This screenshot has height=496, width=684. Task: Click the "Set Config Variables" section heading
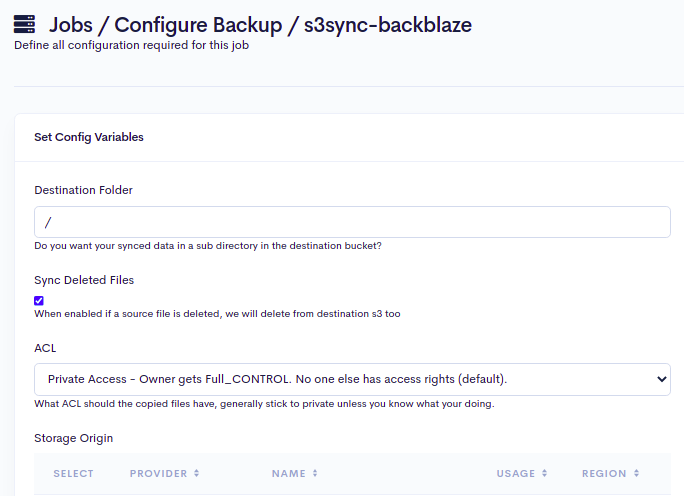[x=89, y=137]
